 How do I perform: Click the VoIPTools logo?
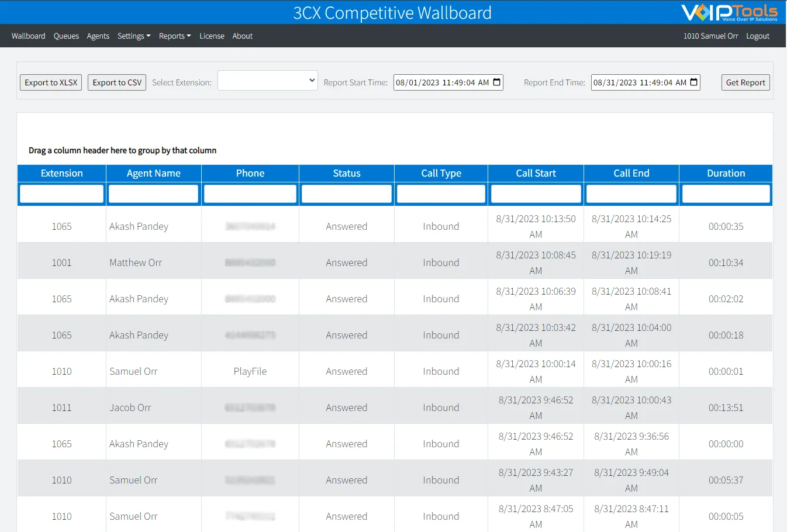729,12
